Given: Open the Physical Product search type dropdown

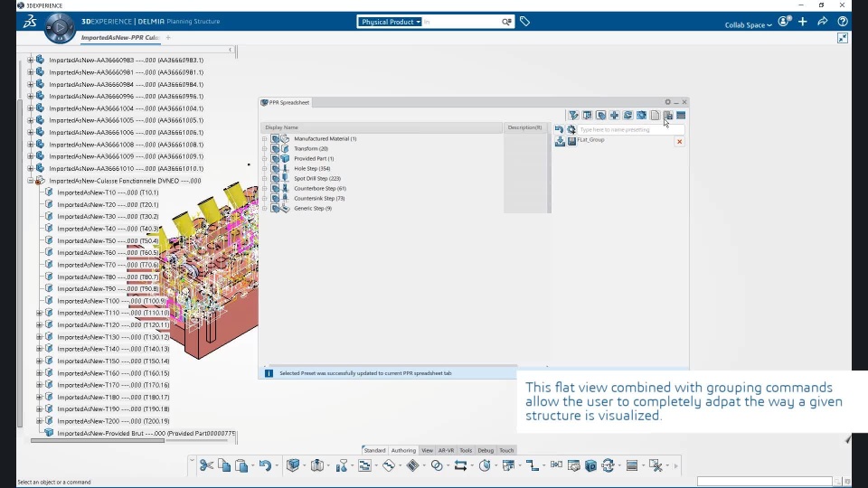Looking at the screenshot, I should click(x=390, y=22).
